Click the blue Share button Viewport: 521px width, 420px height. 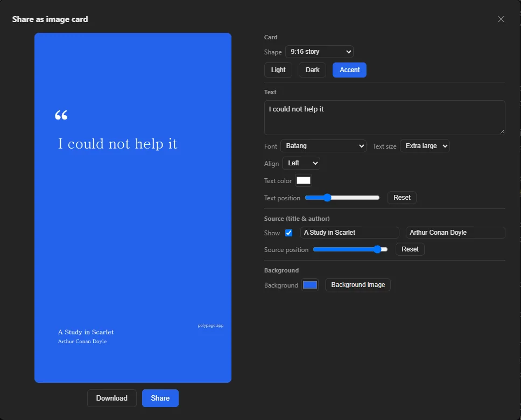[160, 398]
